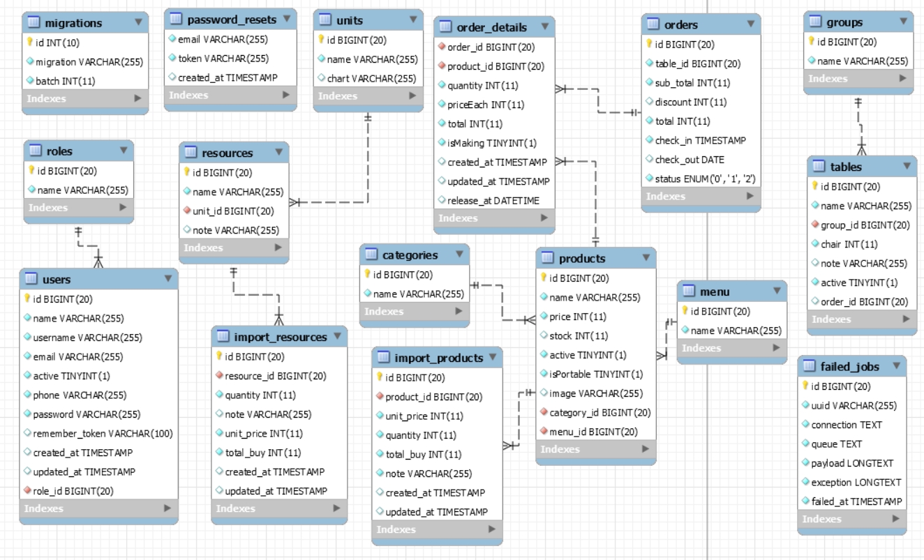The image size is (924, 560).
Task: Click foreign key icon beside group_id
Action: pyautogui.click(x=816, y=225)
